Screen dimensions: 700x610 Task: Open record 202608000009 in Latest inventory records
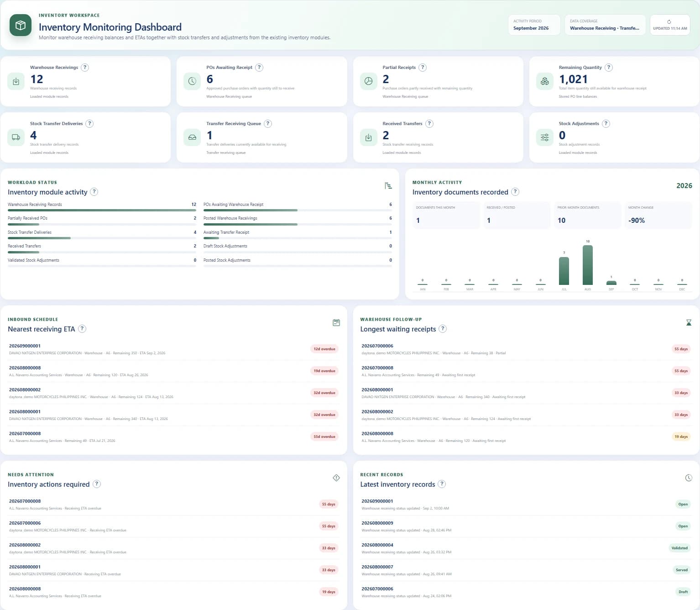coord(526,526)
